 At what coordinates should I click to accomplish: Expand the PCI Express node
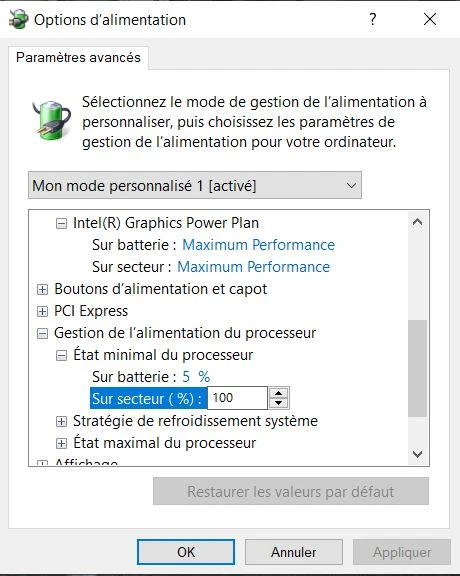pyautogui.click(x=42, y=312)
